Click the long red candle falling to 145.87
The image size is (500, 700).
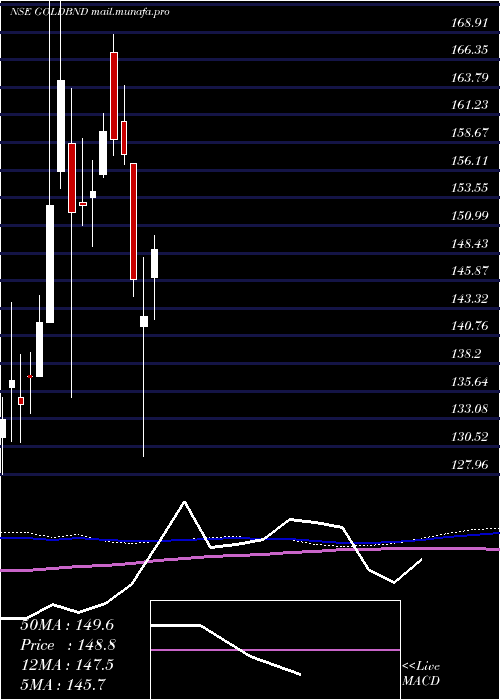click(133, 221)
